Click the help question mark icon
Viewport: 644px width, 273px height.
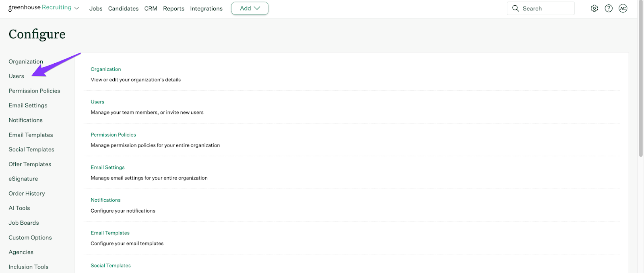609,8
